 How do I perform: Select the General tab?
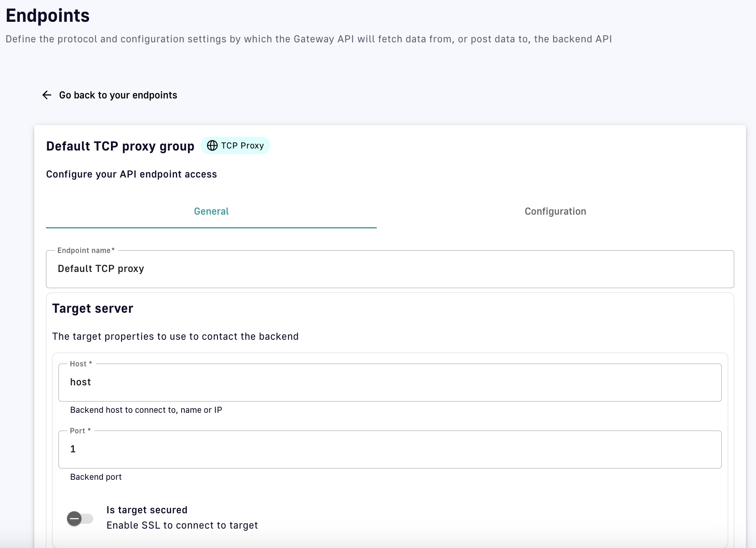click(x=211, y=211)
